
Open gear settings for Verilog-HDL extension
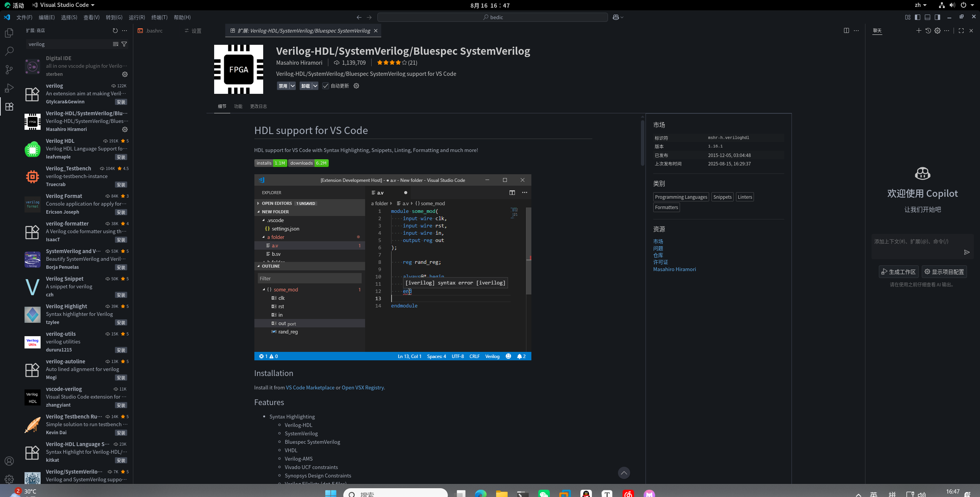pos(125,129)
